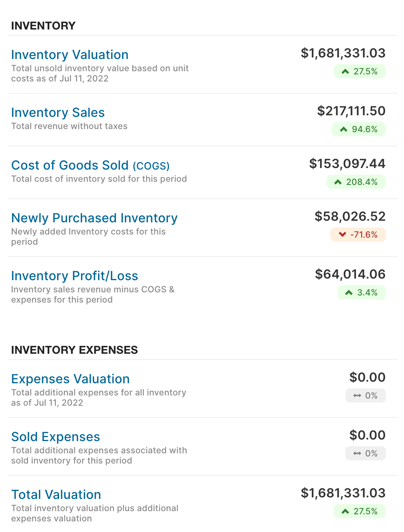
Task: Open the Inventory Valuation report link
Action: coord(70,55)
